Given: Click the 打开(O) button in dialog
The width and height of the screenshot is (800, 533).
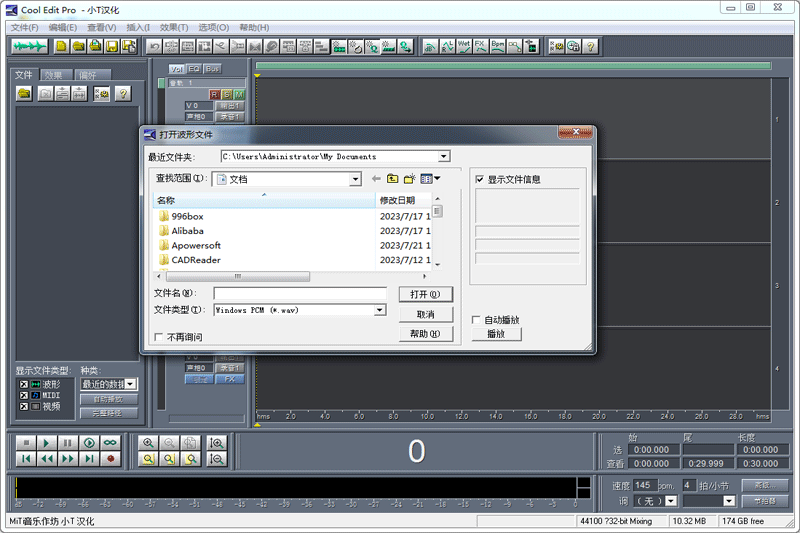Looking at the screenshot, I should (426, 294).
